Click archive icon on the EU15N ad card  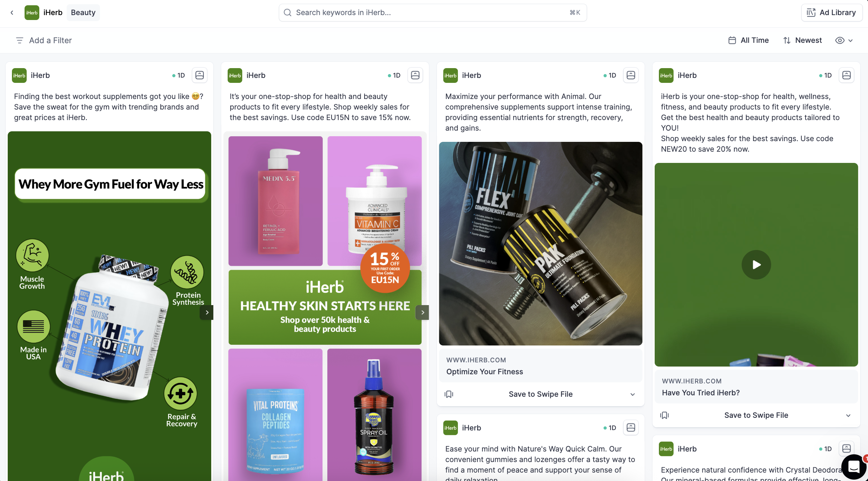point(415,75)
